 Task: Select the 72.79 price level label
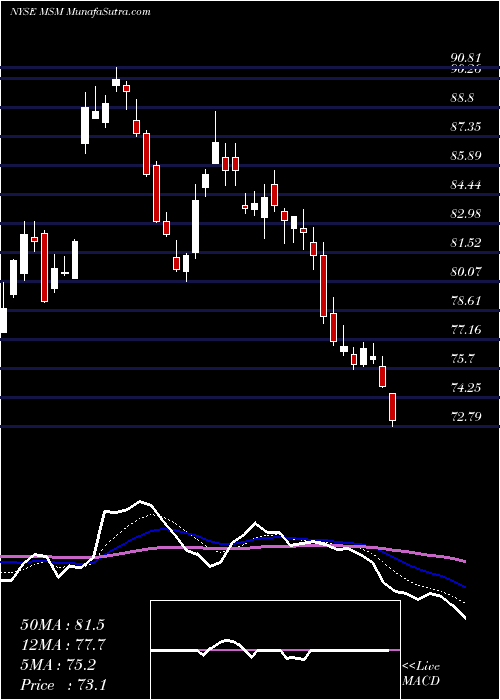[467, 417]
